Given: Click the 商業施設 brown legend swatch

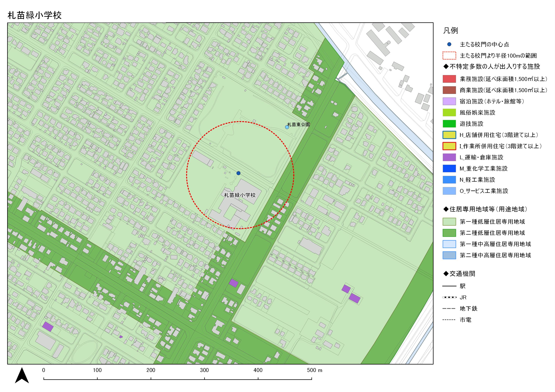Looking at the screenshot, I should 449,90.
